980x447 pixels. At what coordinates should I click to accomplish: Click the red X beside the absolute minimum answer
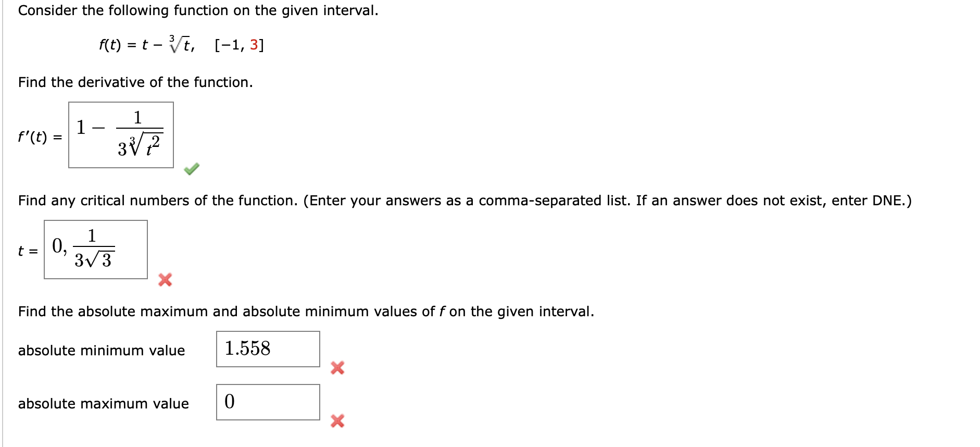[336, 368]
